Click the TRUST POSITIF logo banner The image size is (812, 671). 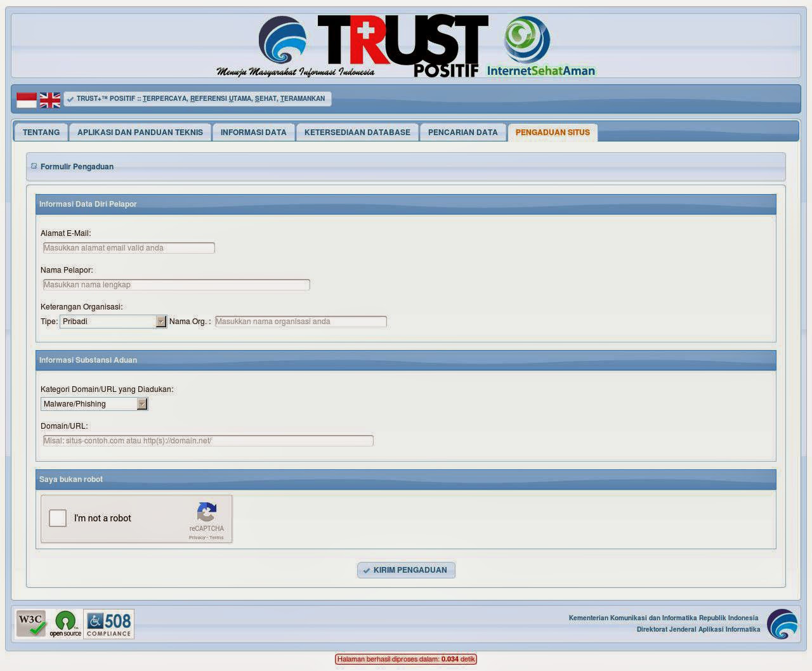click(x=403, y=46)
